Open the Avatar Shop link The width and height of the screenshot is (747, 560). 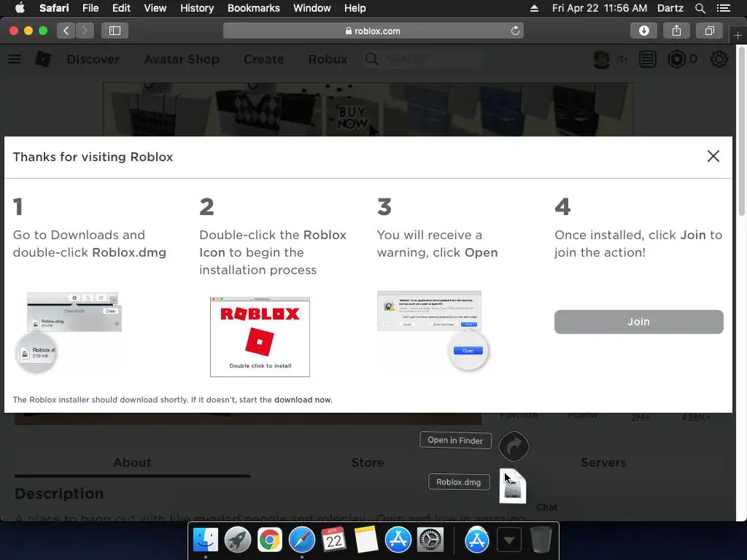182,59
